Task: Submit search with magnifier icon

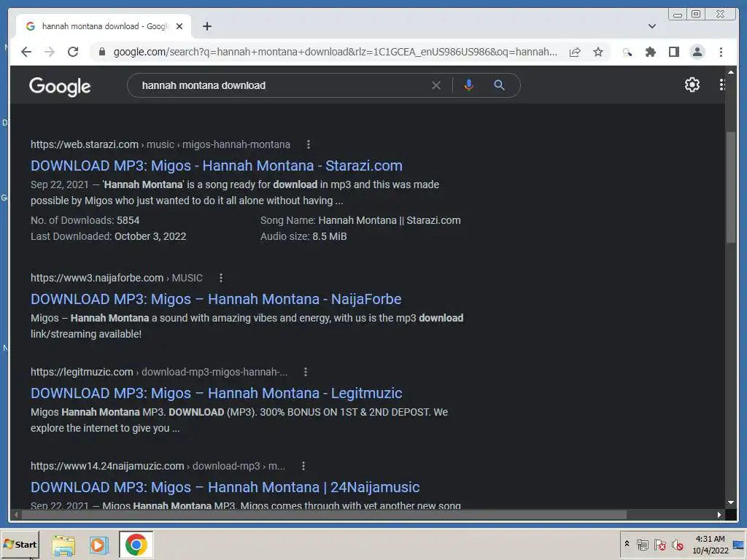Action: click(x=499, y=85)
